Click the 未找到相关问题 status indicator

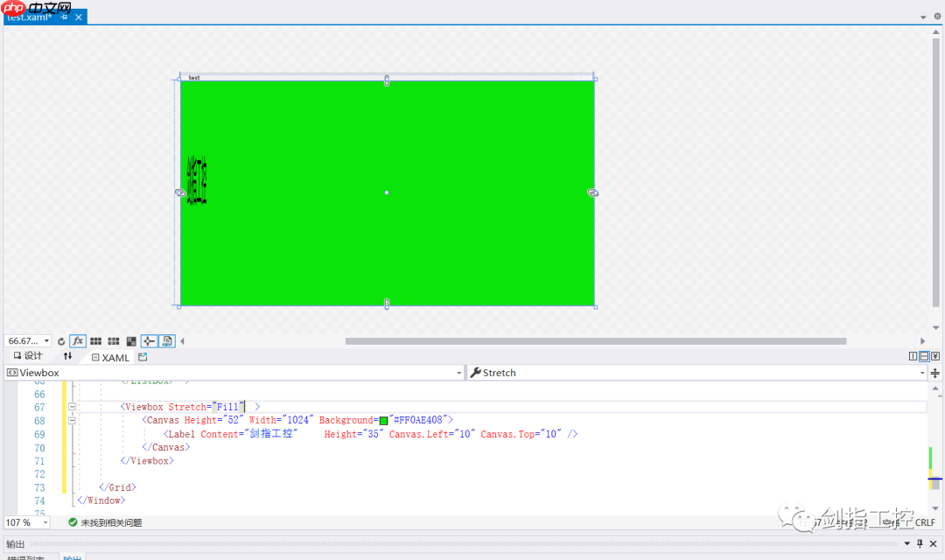(x=106, y=522)
